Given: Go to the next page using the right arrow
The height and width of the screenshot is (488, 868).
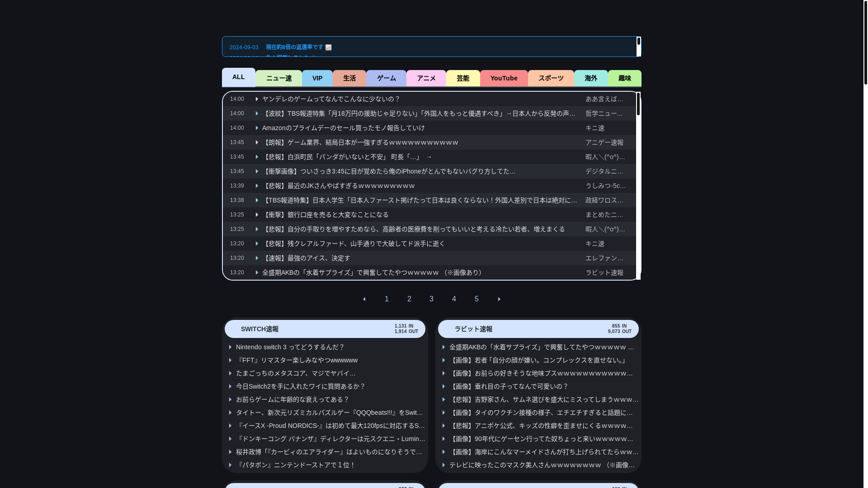Looking at the screenshot, I should click(499, 299).
